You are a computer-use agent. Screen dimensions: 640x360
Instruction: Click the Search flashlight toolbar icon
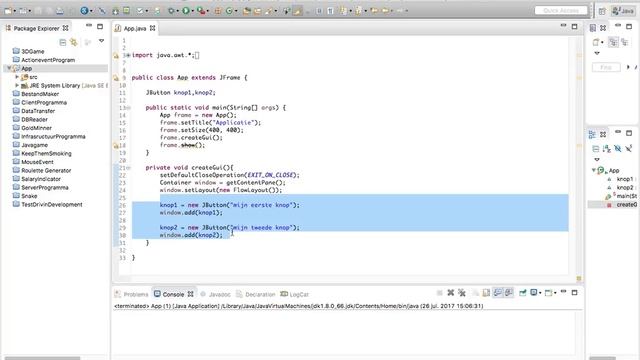269,11
